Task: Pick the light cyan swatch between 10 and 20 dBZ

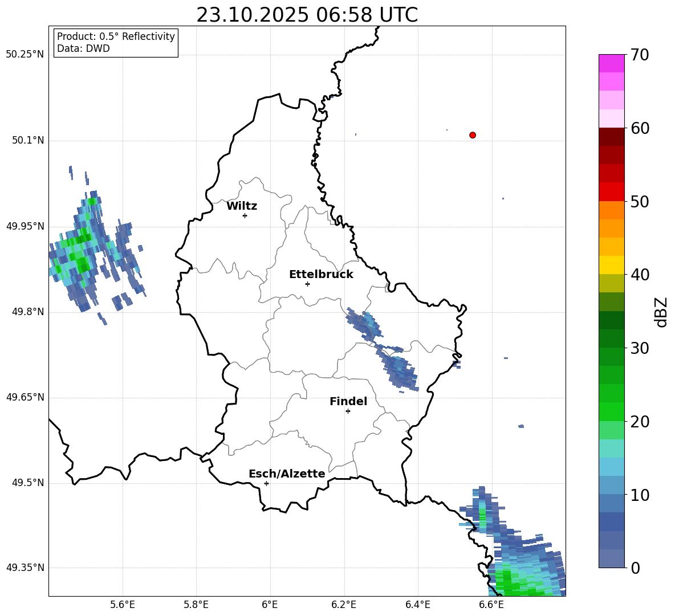Action: [611, 448]
